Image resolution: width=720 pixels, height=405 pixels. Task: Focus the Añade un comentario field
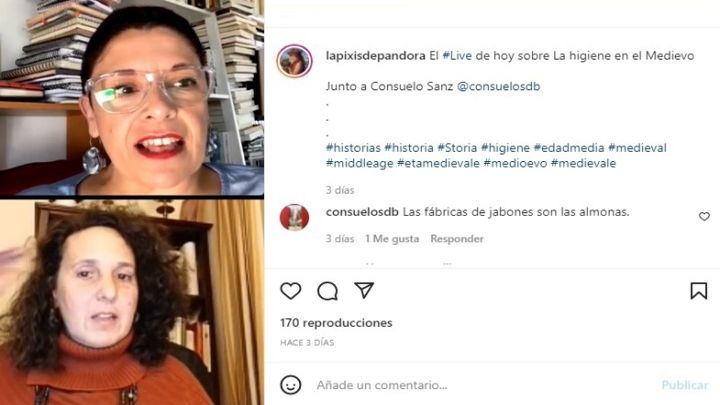click(482, 385)
